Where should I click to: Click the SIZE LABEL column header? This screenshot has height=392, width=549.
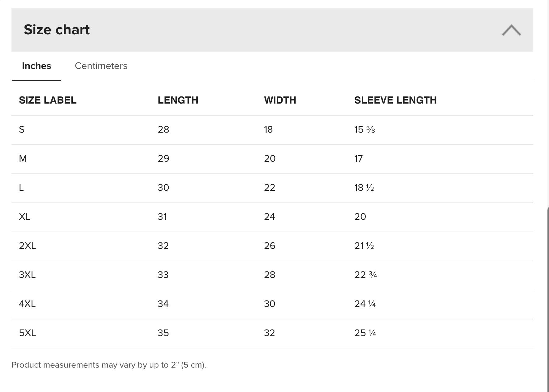coord(48,100)
